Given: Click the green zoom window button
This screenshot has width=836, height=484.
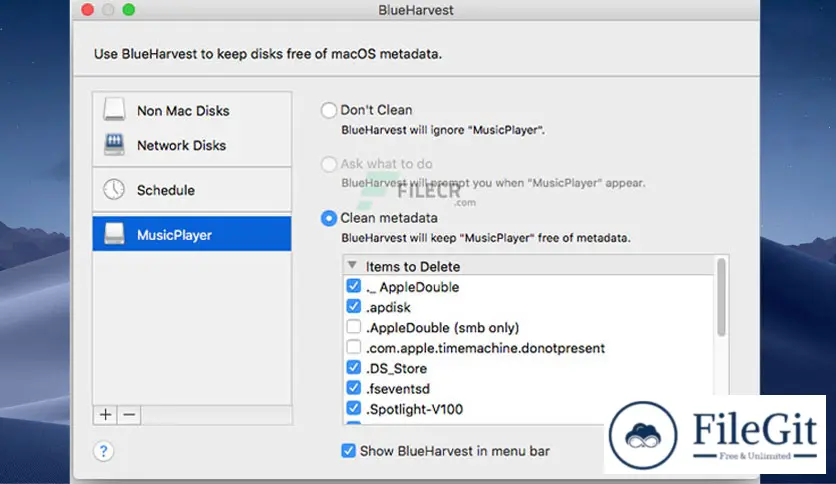Looking at the screenshot, I should (128, 10).
